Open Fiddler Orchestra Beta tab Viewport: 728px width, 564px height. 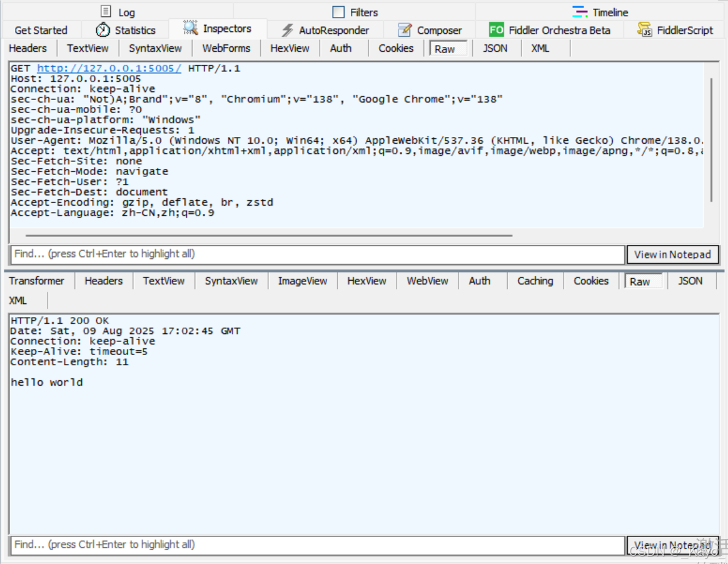(x=550, y=30)
